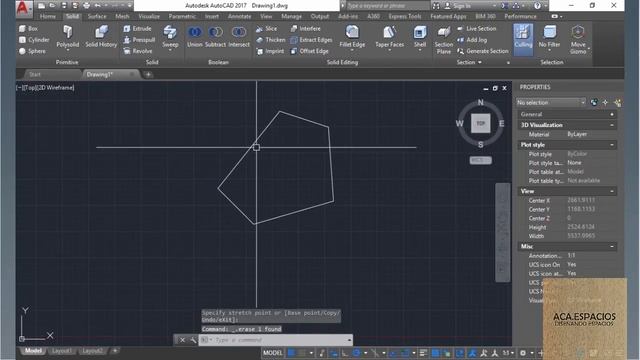
Task: Click Generate Section tool
Action: pyautogui.click(x=482, y=51)
